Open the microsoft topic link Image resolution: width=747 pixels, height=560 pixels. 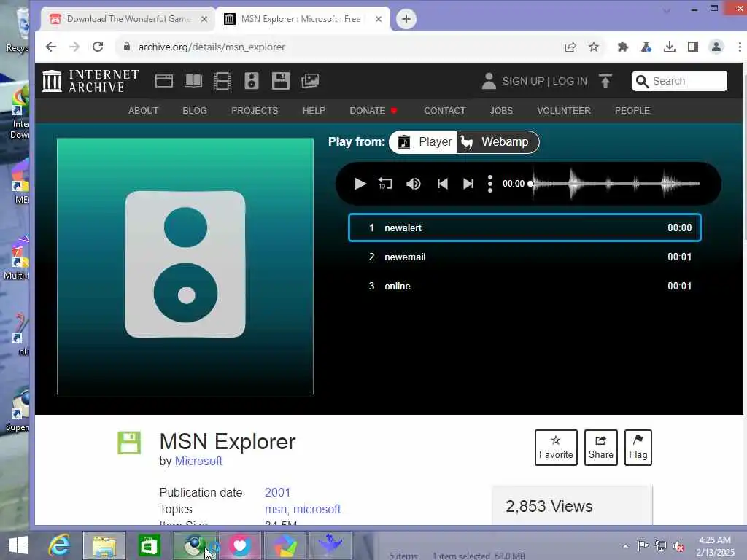pos(317,509)
